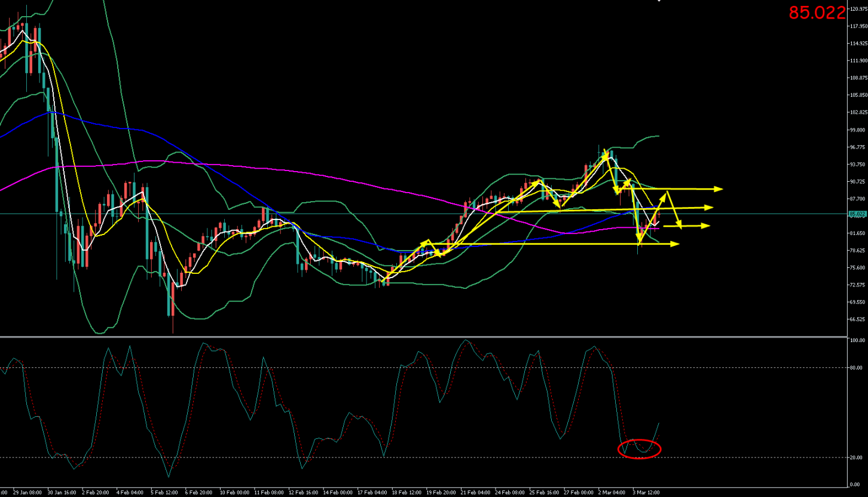The width and height of the screenshot is (868, 497).
Task: Click the 100.00 label on oscillator scale
Action: point(857,340)
